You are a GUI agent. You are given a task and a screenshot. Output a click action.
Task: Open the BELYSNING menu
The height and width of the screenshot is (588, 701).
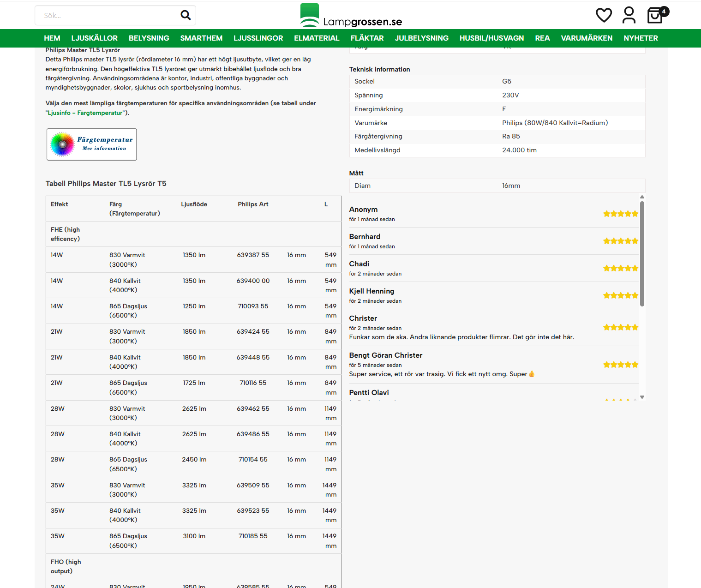pos(149,38)
